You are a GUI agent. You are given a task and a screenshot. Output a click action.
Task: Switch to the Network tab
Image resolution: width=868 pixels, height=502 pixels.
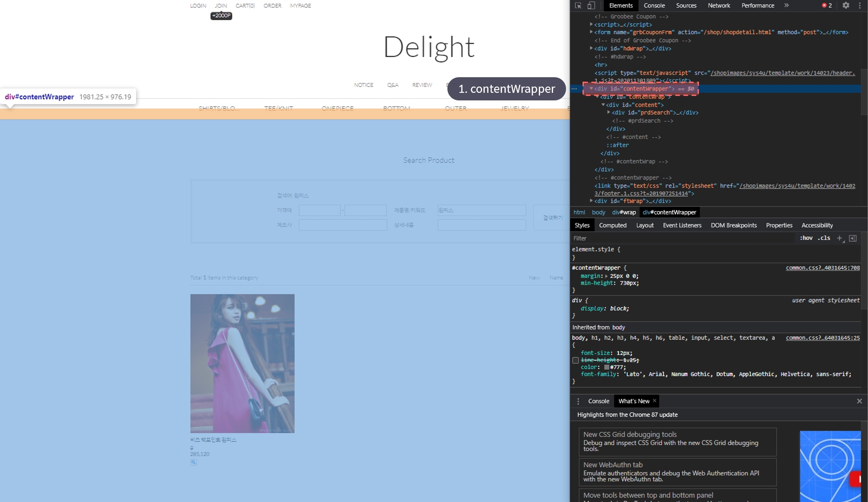point(719,5)
